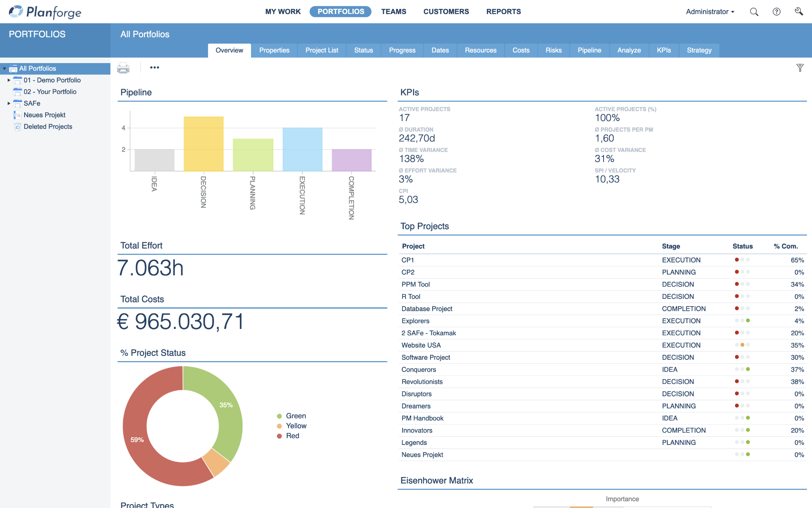812x508 pixels.
Task: Click on the Database Project link
Action: point(427,309)
